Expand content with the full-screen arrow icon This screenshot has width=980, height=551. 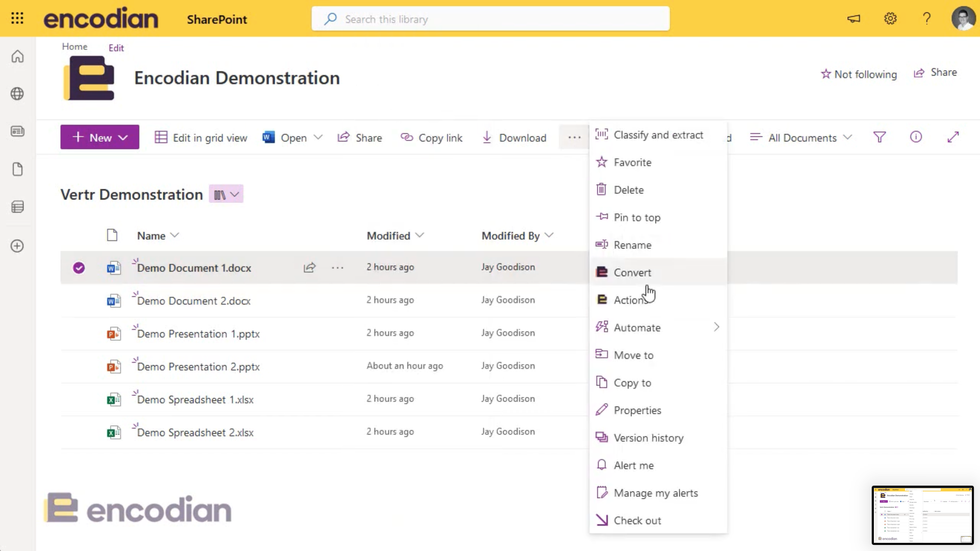(x=953, y=137)
